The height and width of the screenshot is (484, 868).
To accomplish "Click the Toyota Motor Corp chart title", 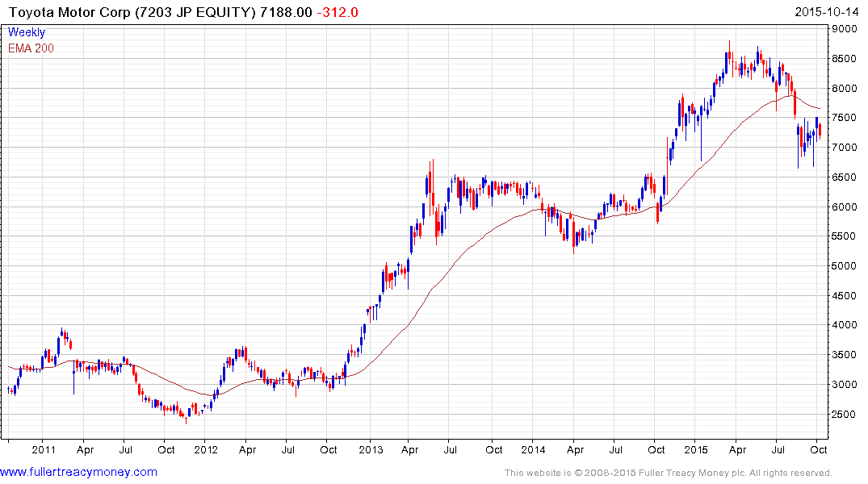I will pyautogui.click(x=133, y=12).
